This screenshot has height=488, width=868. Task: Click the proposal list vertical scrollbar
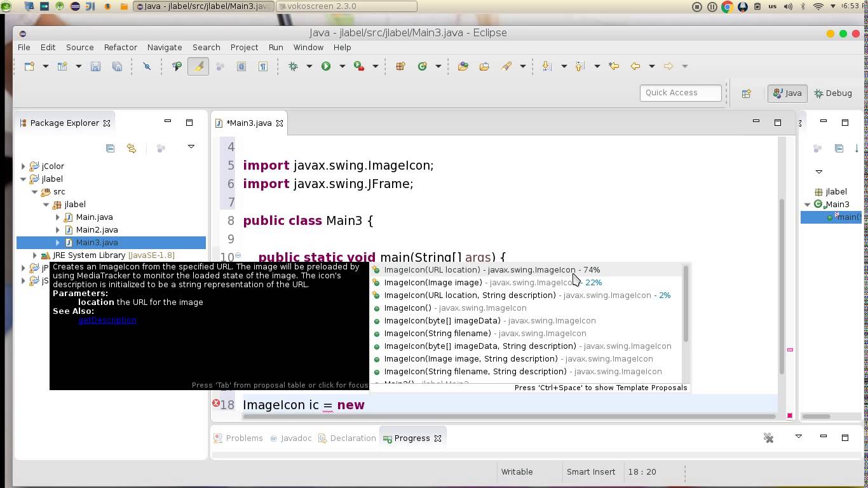pos(686,303)
